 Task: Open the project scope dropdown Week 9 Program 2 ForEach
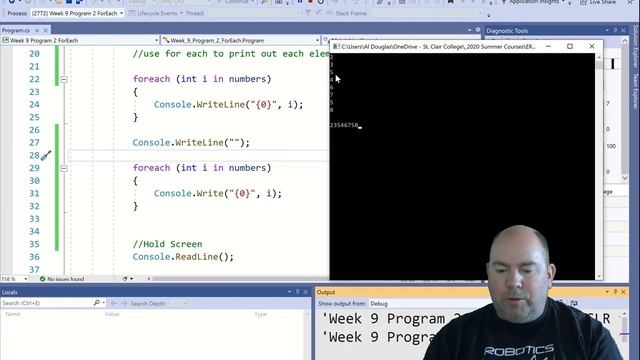[x=80, y=40]
